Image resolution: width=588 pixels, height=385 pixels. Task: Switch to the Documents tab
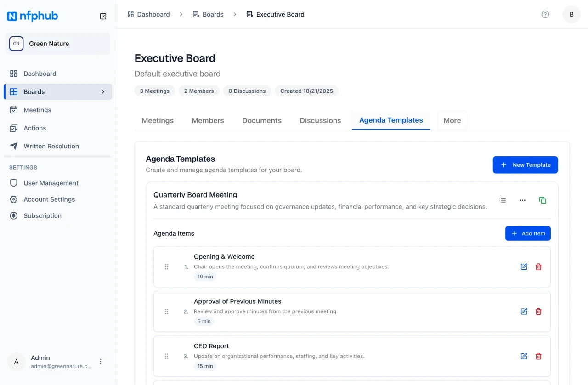coord(262,120)
